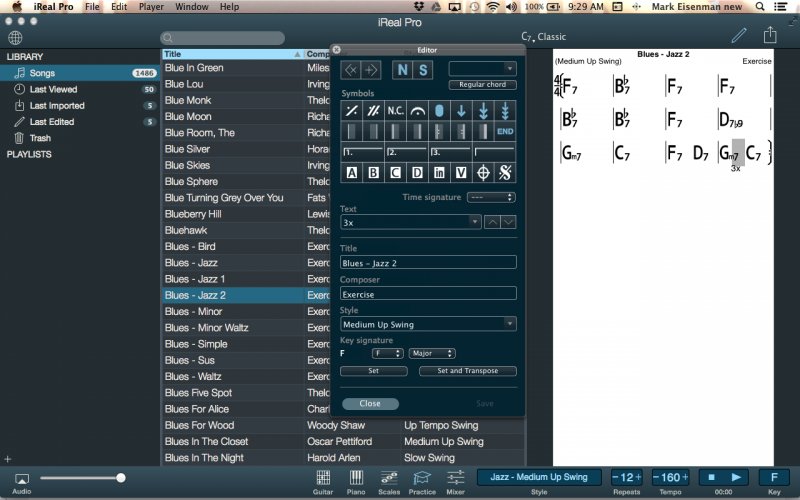This screenshot has height=500, width=800.
Task: Open the Jazz - Medium Up Swing style selector
Action: pos(539,478)
